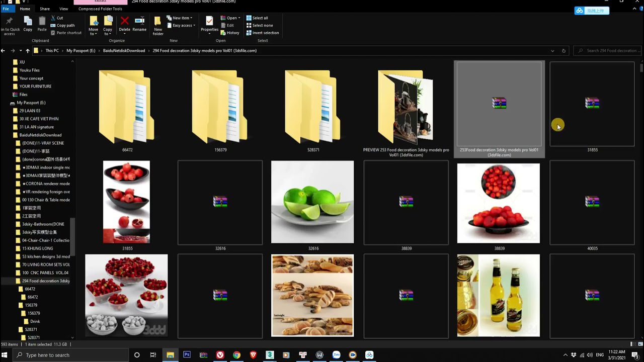Click This PC in the address breadcrumb
The image size is (644, 362).
[x=52, y=51]
